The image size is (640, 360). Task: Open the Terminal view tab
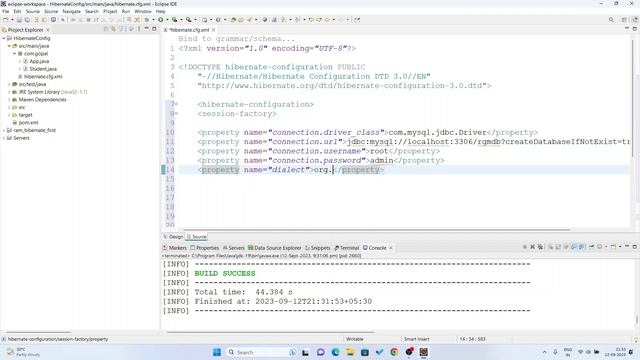(347, 248)
